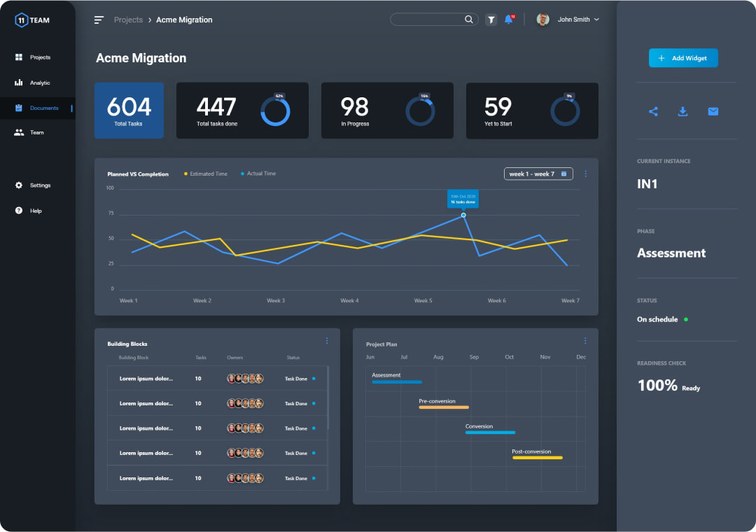Open the notifications bell
Viewport: 756px width, 532px height.
[x=509, y=20]
